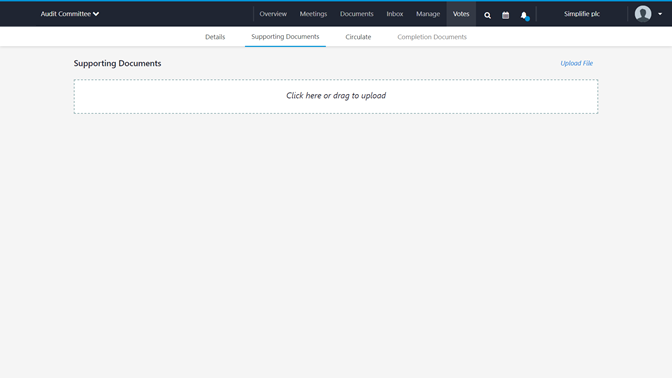Viewport: 672px width, 378px height.
Task: Open the Meetings menu item
Action: click(x=313, y=14)
